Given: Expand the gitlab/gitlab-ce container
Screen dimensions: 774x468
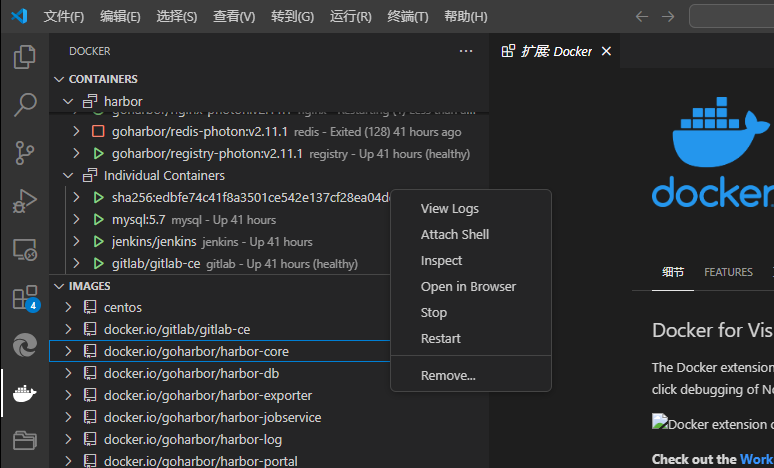Looking at the screenshot, I should pyautogui.click(x=76, y=264).
